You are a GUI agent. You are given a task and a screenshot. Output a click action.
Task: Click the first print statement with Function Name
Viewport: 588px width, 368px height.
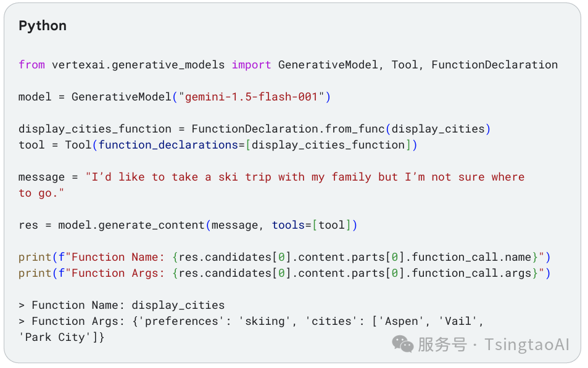tap(284, 257)
